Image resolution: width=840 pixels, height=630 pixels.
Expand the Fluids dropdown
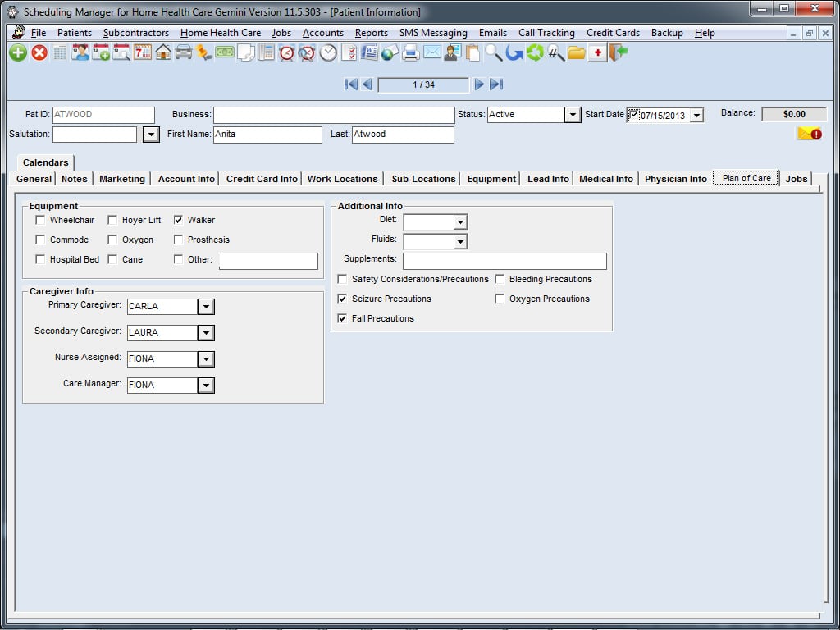(x=460, y=242)
